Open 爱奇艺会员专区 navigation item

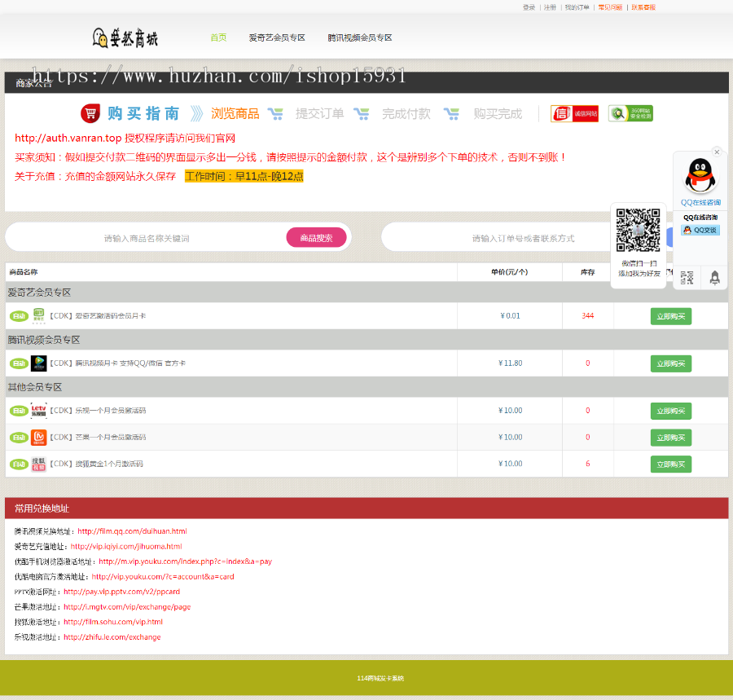pyautogui.click(x=277, y=37)
